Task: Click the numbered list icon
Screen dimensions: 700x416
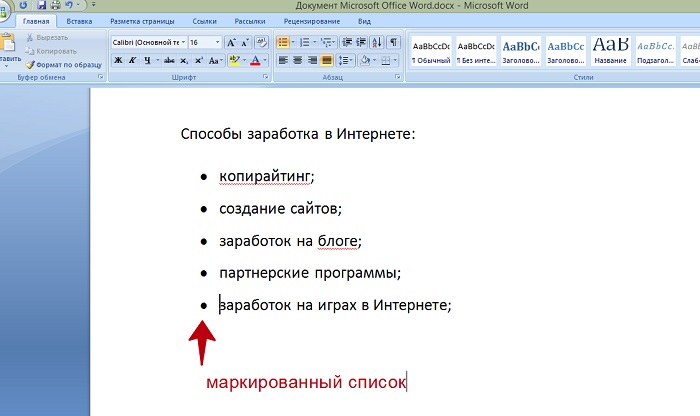Action: [x=305, y=42]
